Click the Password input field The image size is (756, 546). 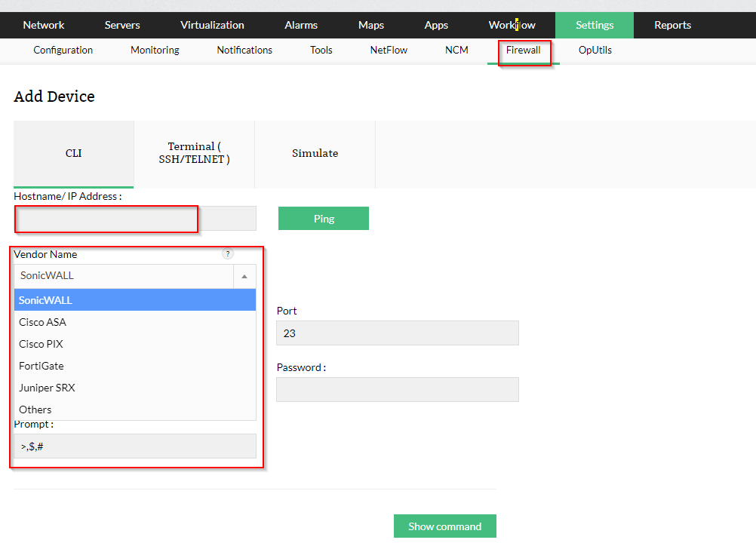pos(398,389)
